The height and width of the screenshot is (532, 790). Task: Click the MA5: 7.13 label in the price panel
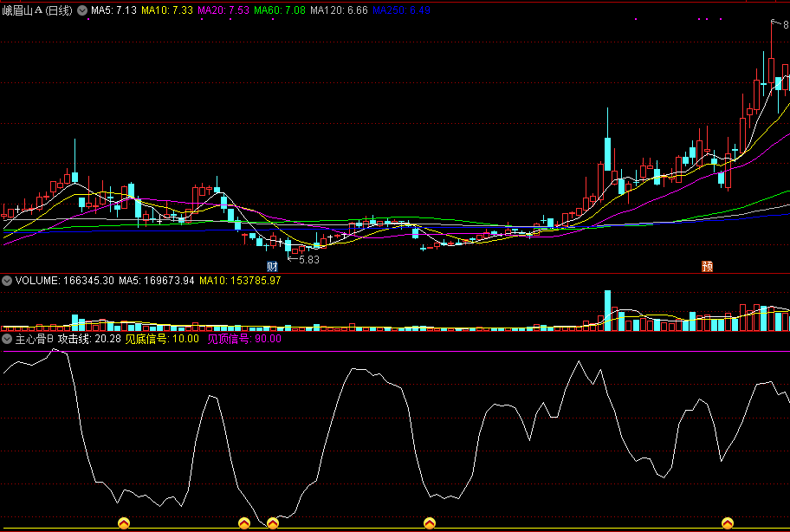pos(113,10)
